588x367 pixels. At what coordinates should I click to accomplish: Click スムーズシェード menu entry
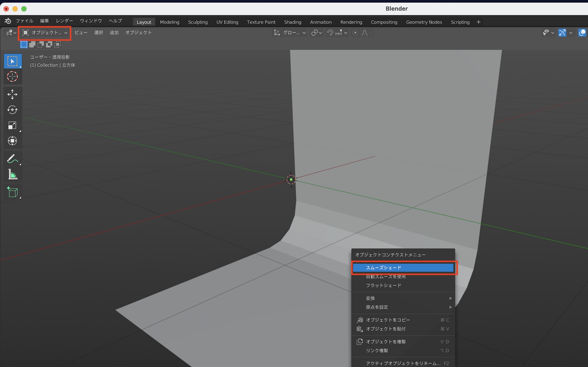click(383, 268)
